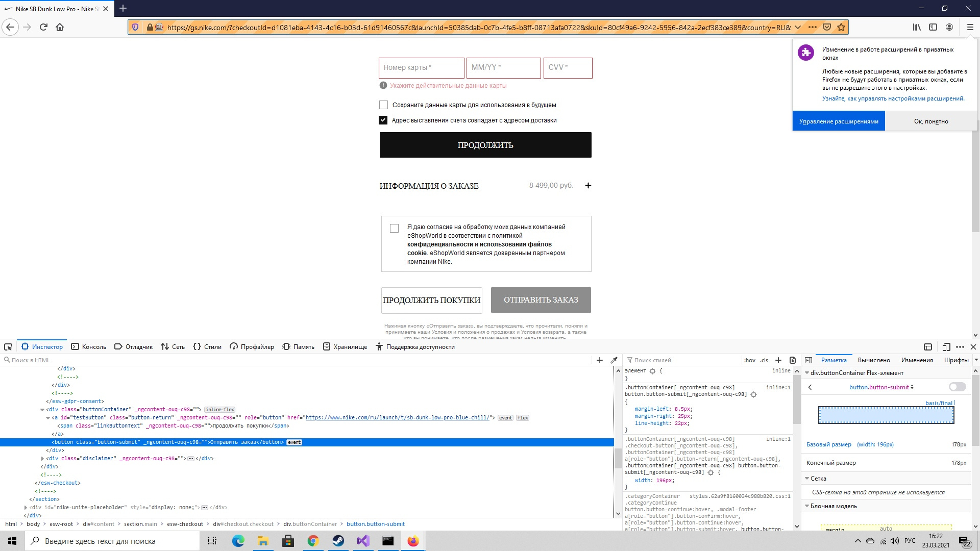980x551 pixels.
Task: Expand nike-unite-placeholder div node
Action: pos(26,508)
